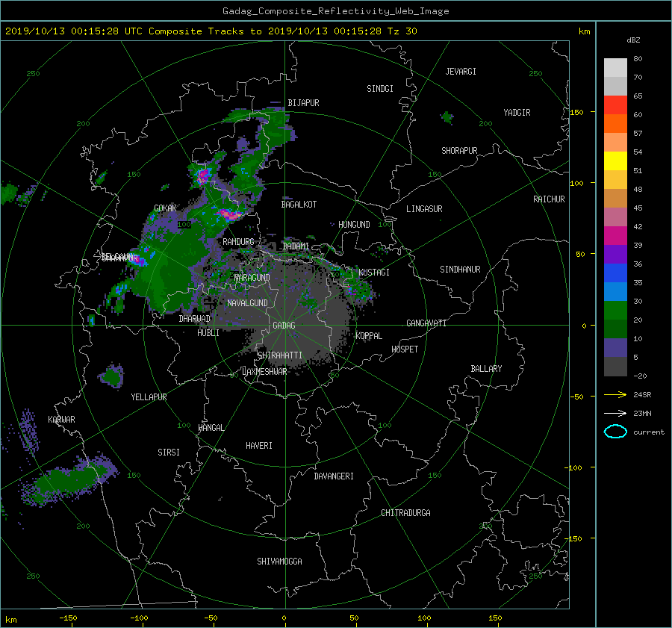The height and width of the screenshot is (628, 672).
Task: Select the DHARWAD label
Action: tap(195, 319)
